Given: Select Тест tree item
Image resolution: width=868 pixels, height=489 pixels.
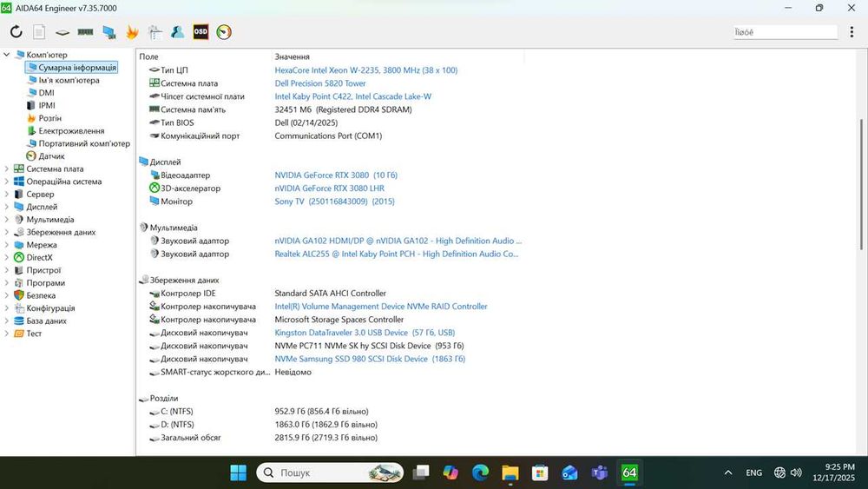Looking at the screenshot, I should click(x=34, y=334).
